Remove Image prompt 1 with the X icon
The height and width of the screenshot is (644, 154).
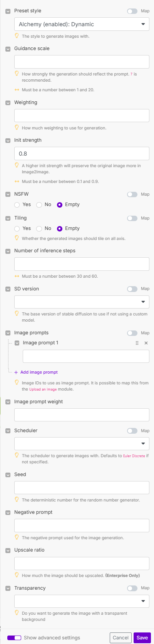(x=146, y=343)
